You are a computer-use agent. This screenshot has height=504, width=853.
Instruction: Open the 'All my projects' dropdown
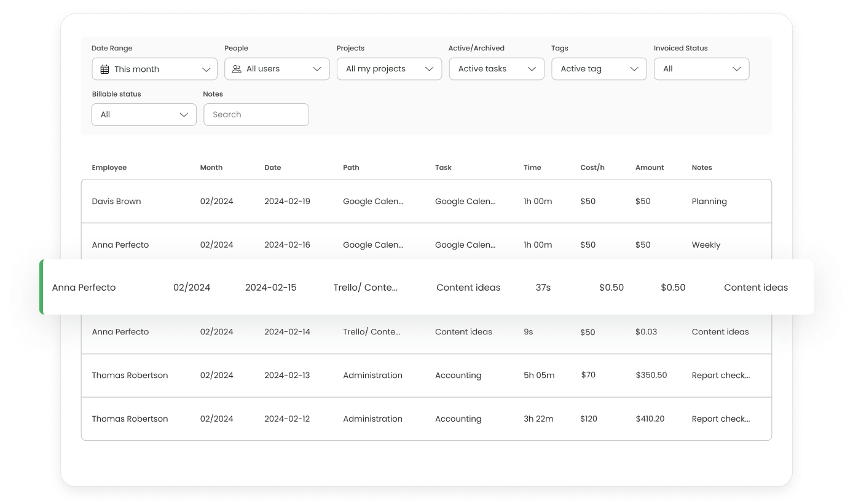(x=390, y=69)
